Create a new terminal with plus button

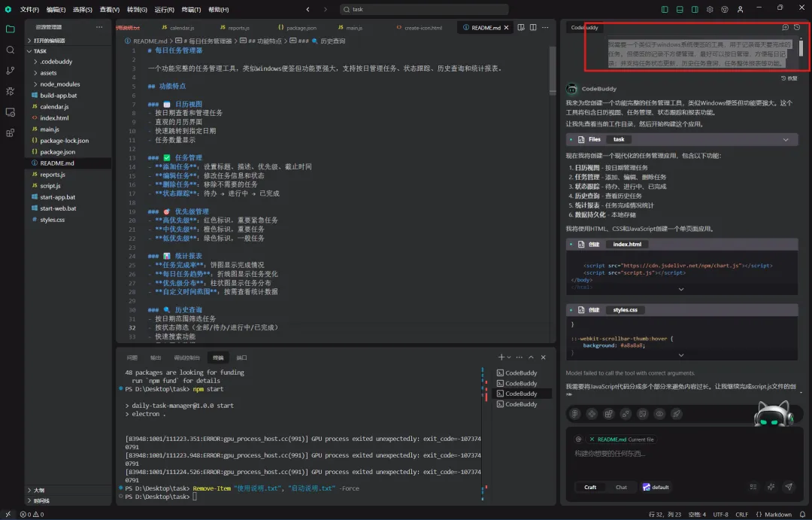(x=501, y=357)
